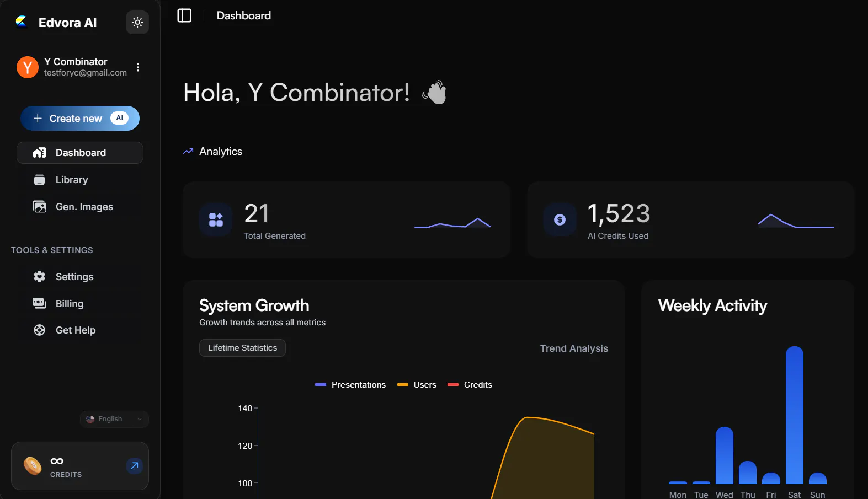Toggle the sidebar panel icon
Image resolution: width=868 pixels, height=499 pixels.
click(x=184, y=15)
